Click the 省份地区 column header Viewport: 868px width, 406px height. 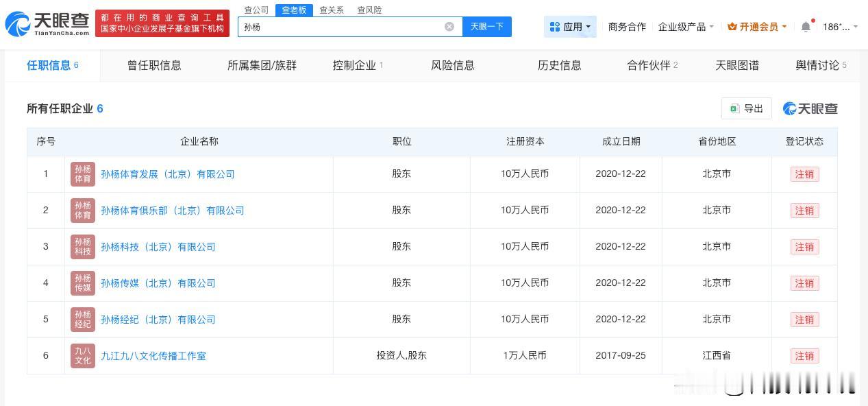coord(717,141)
